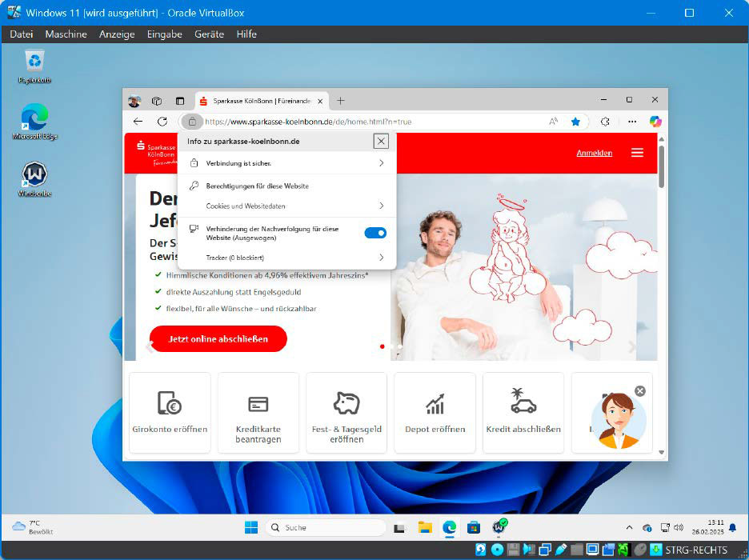
Task: Click the chart icon for Depot eröffnen
Action: point(435,404)
